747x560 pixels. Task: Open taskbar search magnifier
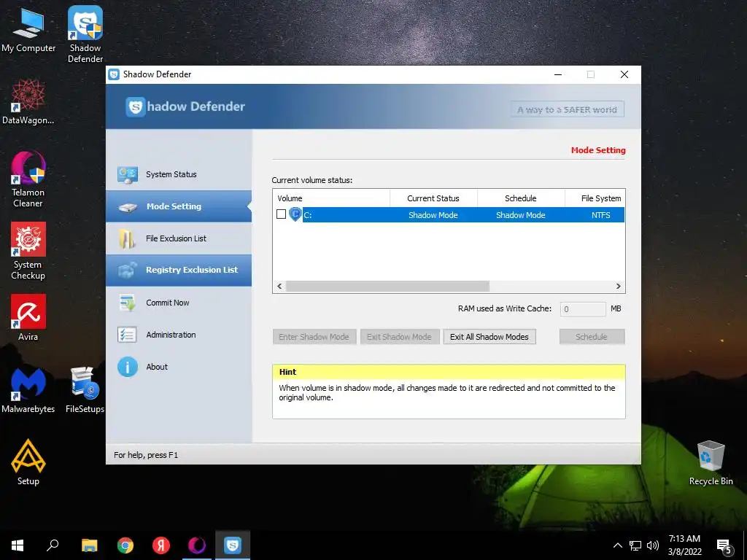[x=53, y=545]
